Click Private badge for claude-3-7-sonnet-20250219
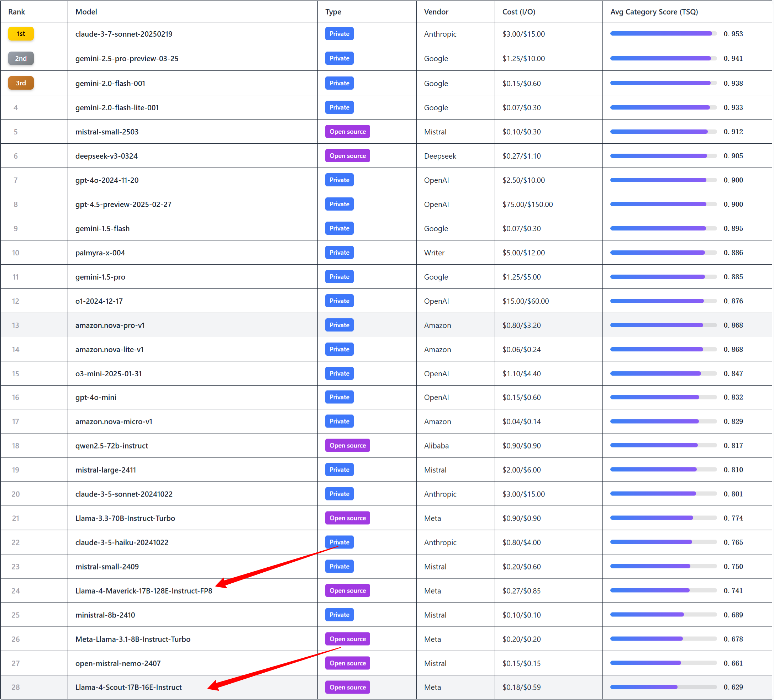 tap(339, 34)
